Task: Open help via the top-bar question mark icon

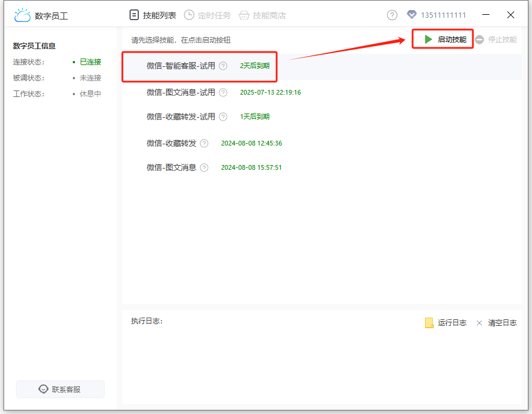Action: point(392,15)
